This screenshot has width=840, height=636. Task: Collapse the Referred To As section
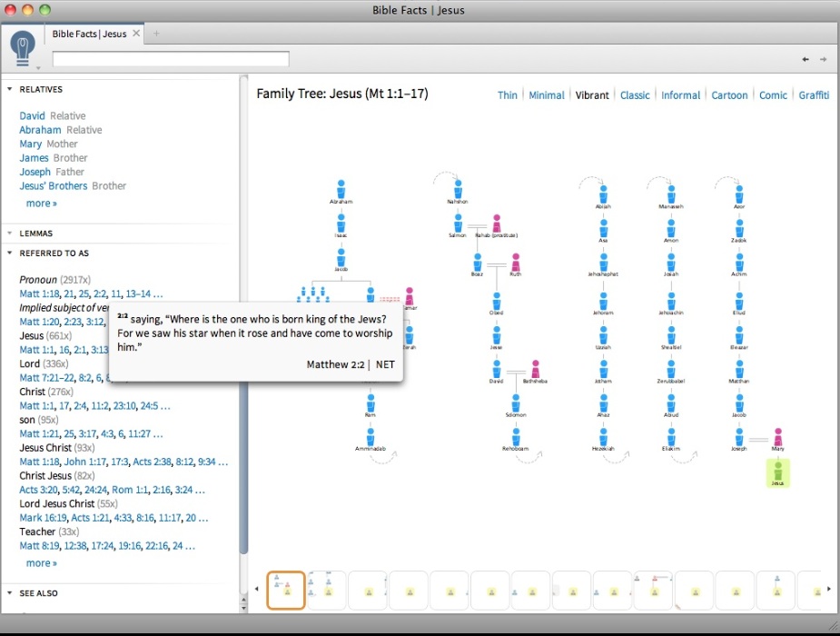(x=10, y=253)
